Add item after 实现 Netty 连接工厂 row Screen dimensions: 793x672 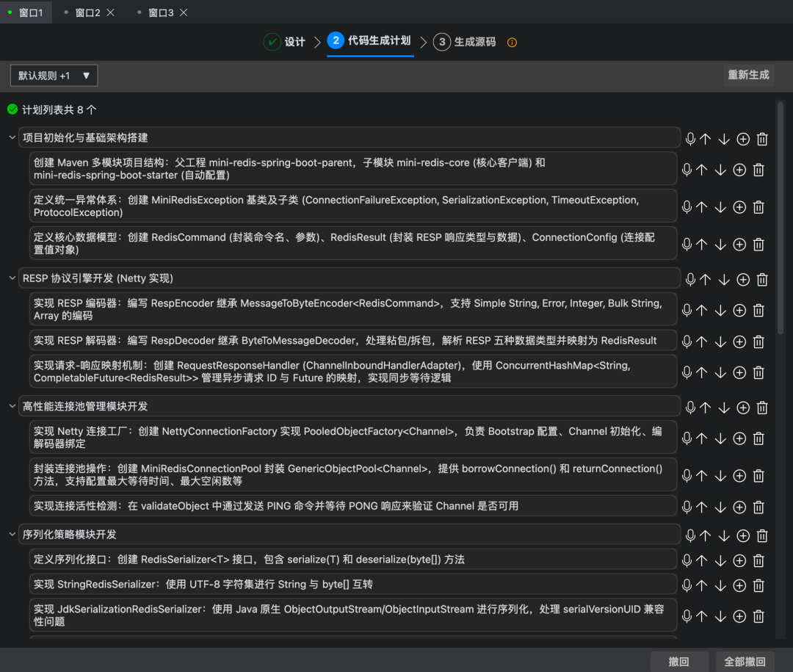pos(739,438)
